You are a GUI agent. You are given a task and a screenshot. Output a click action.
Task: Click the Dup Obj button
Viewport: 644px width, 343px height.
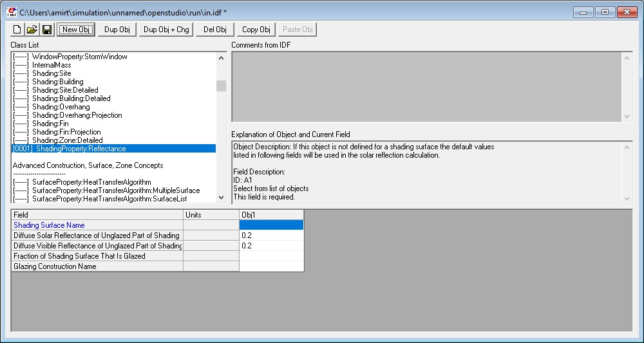click(x=117, y=30)
